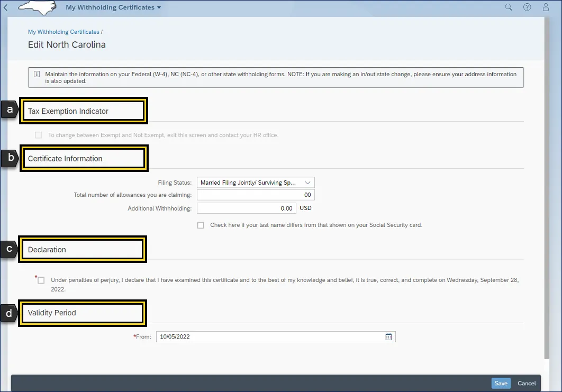Click the Cancel button
This screenshot has width=562, height=392.
tap(527, 384)
